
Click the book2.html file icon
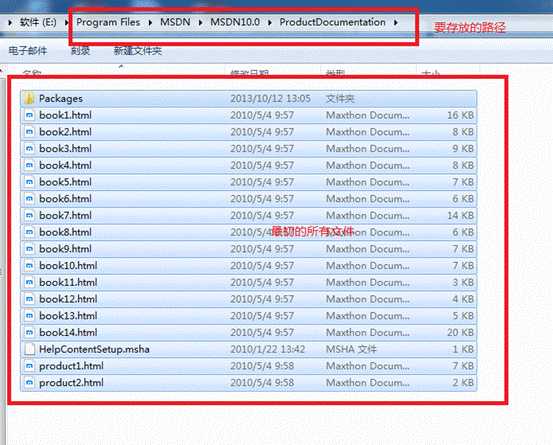(x=30, y=132)
